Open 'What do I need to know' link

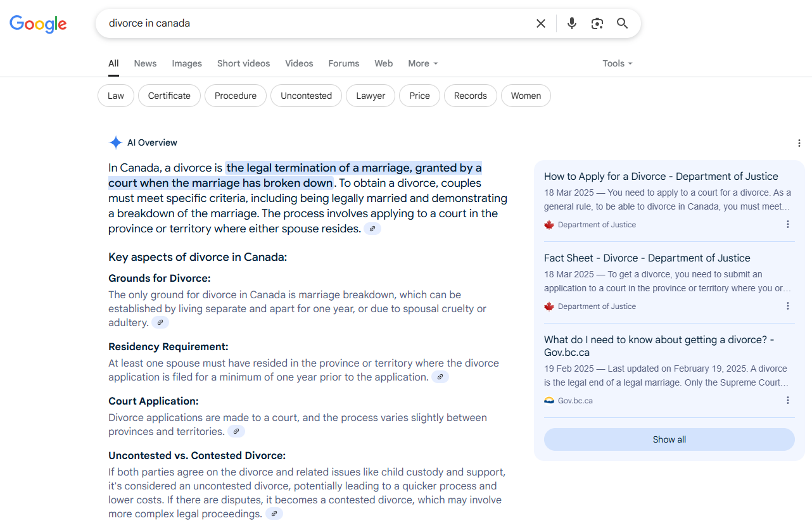pos(659,346)
